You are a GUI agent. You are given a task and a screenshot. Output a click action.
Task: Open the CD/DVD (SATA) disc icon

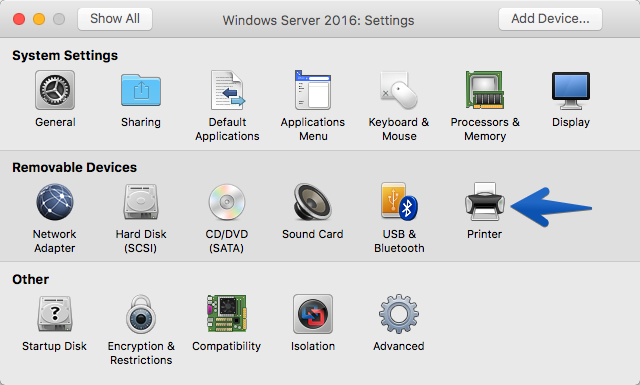[227, 202]
